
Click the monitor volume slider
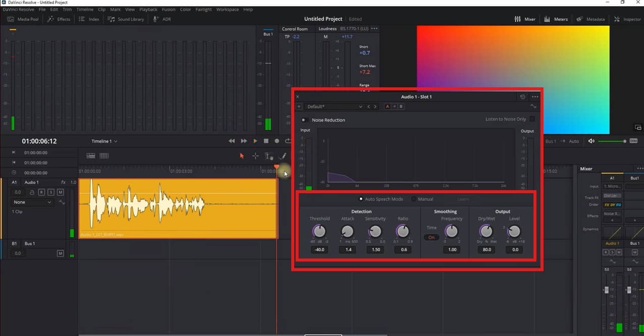tap(612, 141)
